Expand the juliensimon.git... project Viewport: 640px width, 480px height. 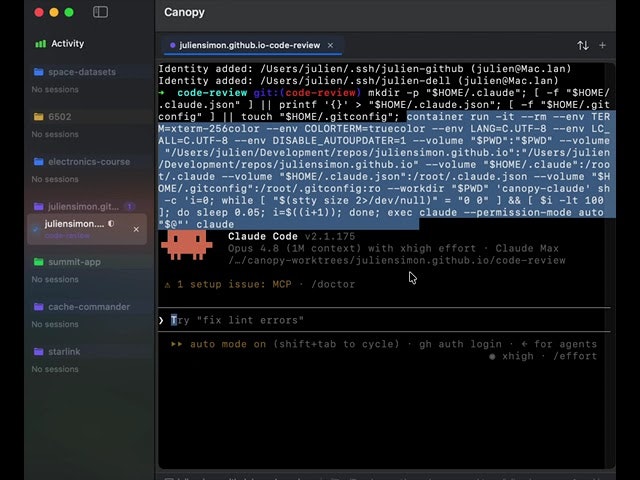pos(83,207)
